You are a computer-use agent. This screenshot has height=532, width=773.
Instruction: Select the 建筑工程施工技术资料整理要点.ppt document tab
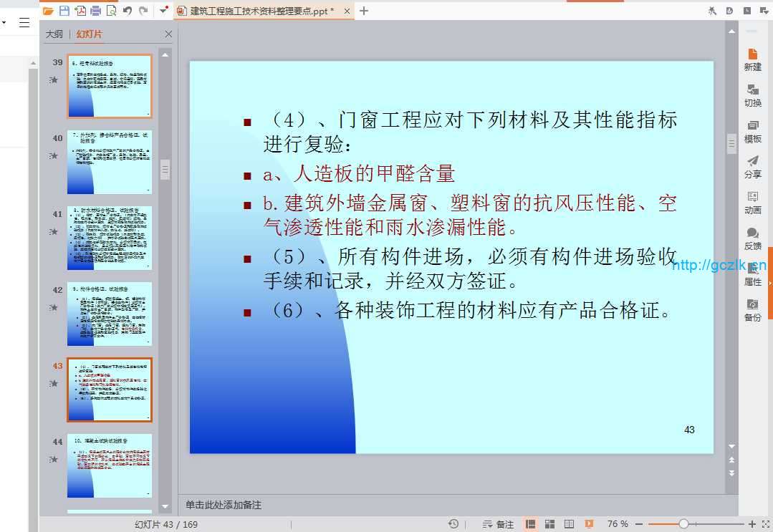261,11
